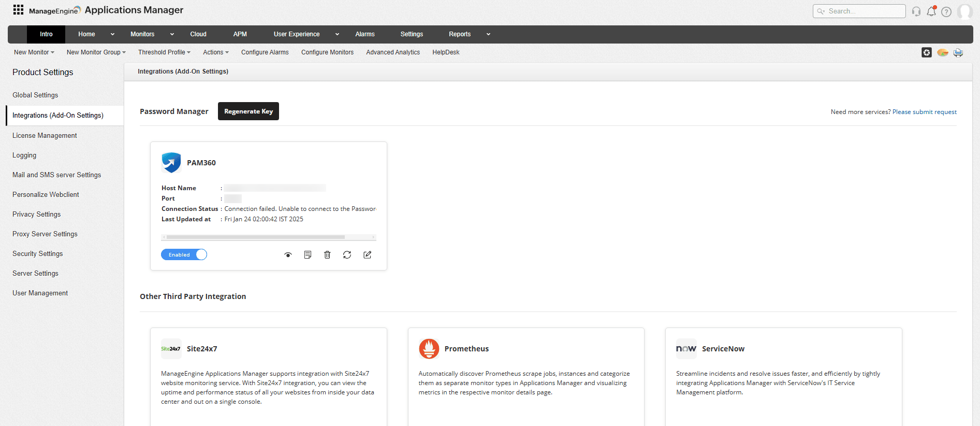Click the PAM360 shield logo

pos(171,162)
